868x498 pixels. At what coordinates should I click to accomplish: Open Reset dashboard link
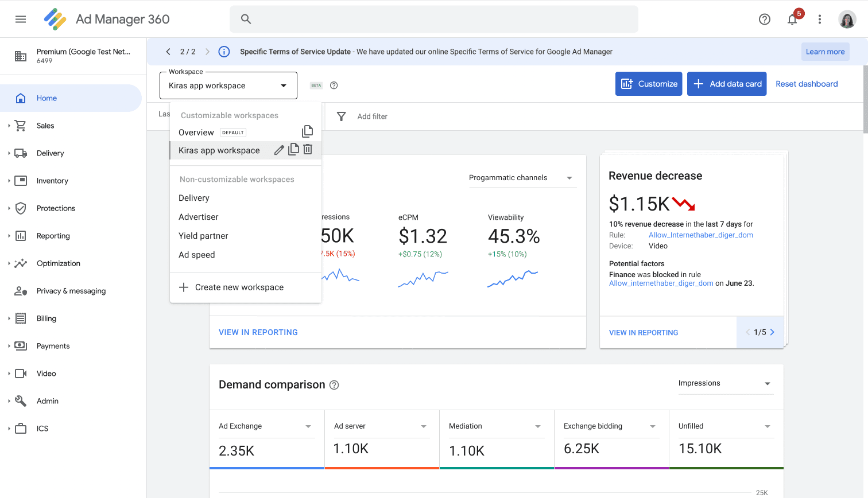[807, 84]
